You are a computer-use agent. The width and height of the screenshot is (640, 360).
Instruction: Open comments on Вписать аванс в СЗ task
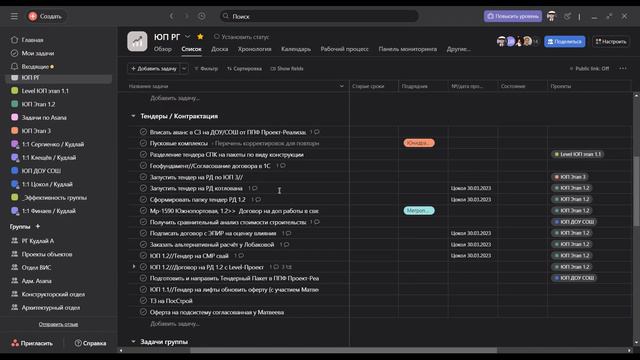[315, 132]
